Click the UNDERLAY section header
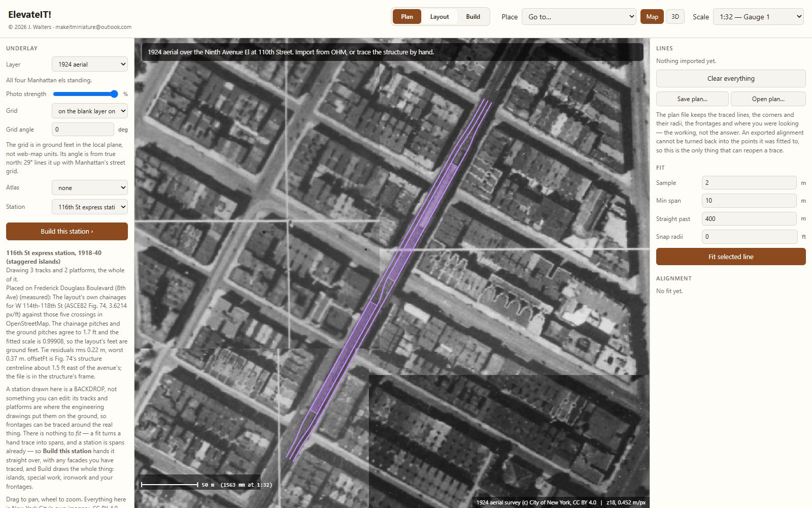This screenshot has width=812, height=508. coord(22,48)
